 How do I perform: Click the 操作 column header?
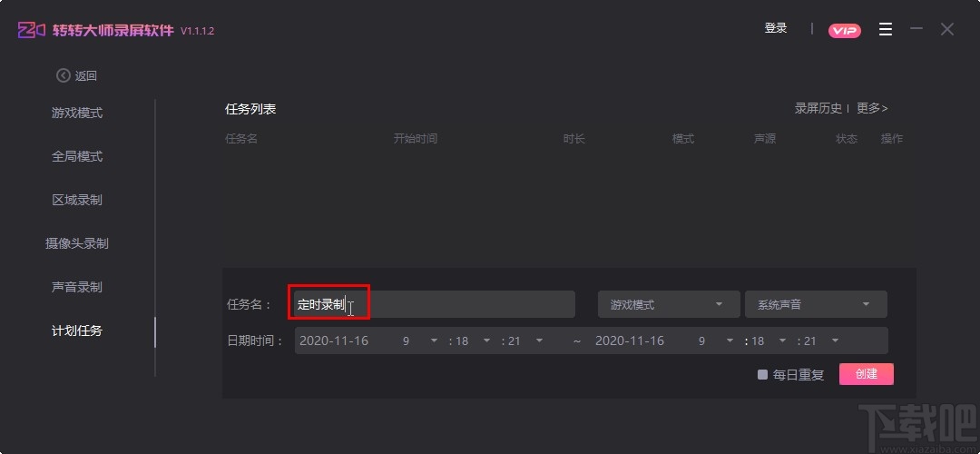(892, 139)
